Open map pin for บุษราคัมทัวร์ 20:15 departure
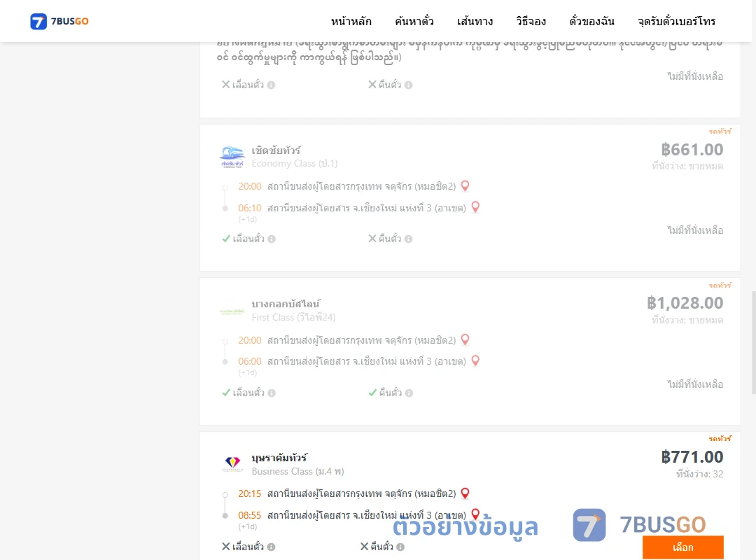The image size is (756, 560). (465, 493)
